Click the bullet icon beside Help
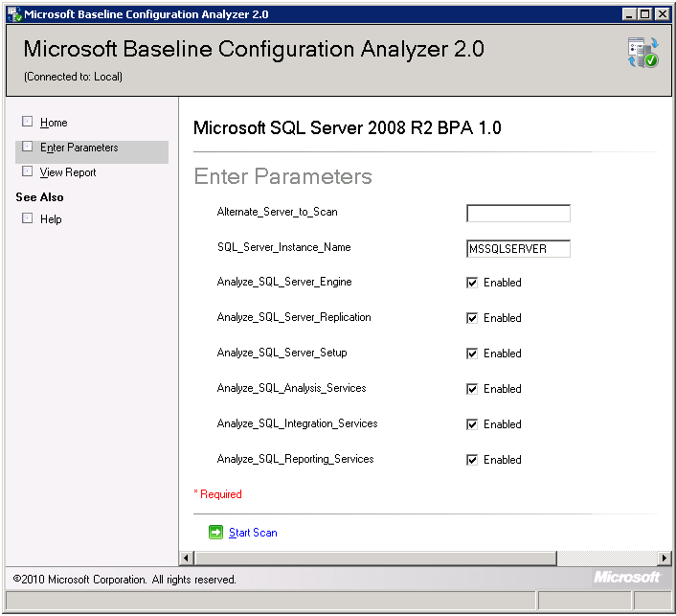The width and height of the screenshot is (676, 616). point(27,218)
